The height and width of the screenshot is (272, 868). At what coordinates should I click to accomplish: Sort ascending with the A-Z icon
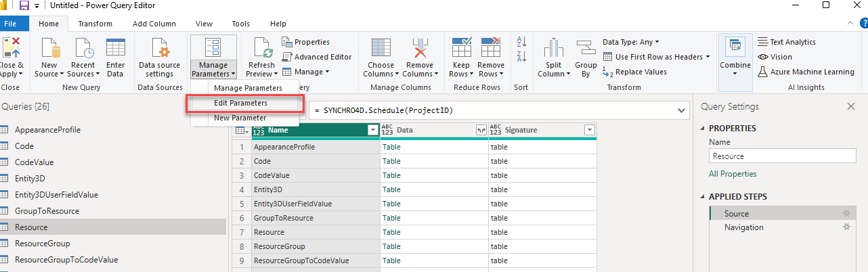point(521,41)
